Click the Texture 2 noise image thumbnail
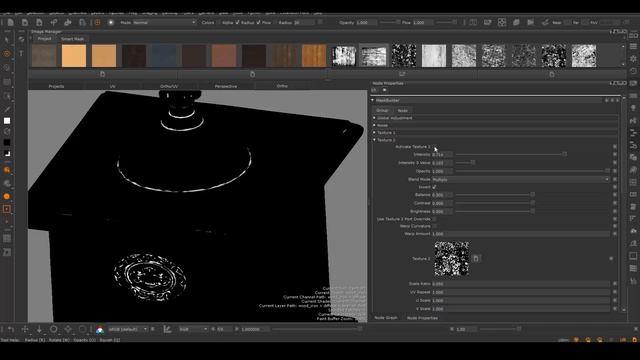 click(451, 258)
